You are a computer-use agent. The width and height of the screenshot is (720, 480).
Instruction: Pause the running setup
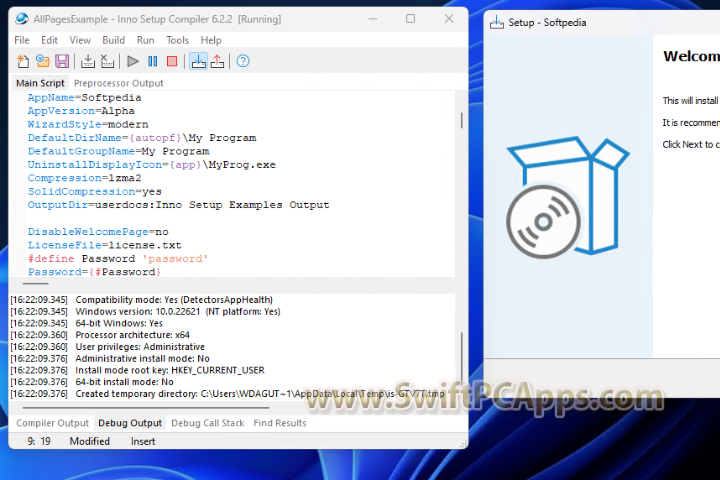(x=153, y=61)
